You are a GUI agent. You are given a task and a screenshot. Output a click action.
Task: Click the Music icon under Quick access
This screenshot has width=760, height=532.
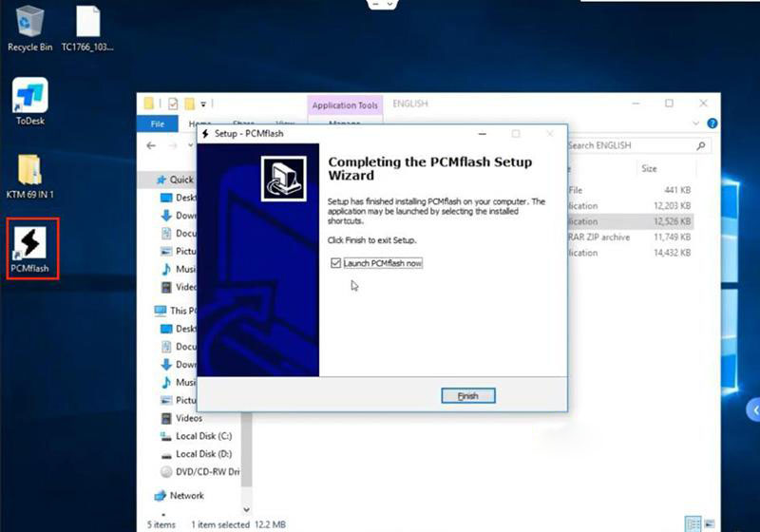[166, 269]
